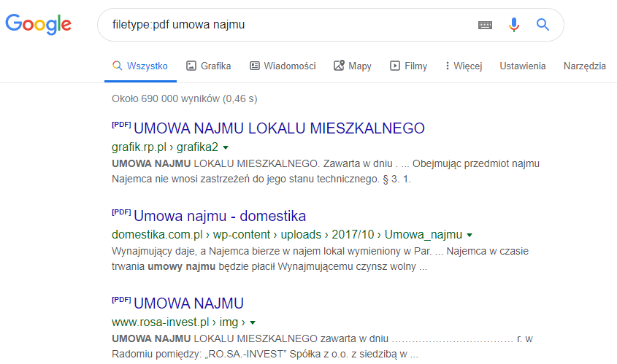Expand the grafik.rp.pl result dropdown arrow

tap(226, 147)
